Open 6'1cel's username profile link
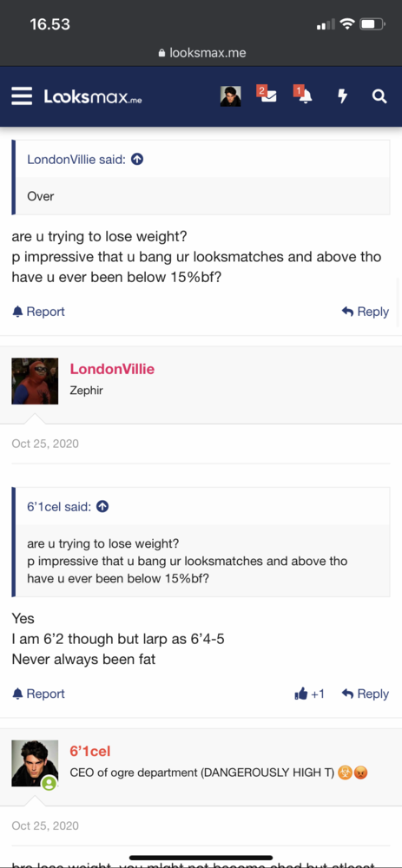 [90, 751]
